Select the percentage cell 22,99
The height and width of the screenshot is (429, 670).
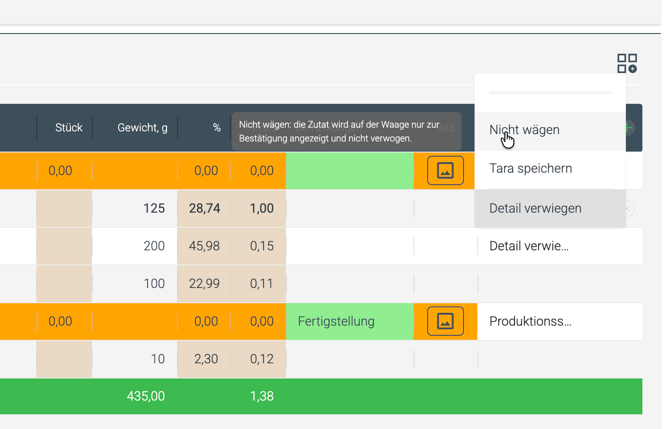coord(204,283)
